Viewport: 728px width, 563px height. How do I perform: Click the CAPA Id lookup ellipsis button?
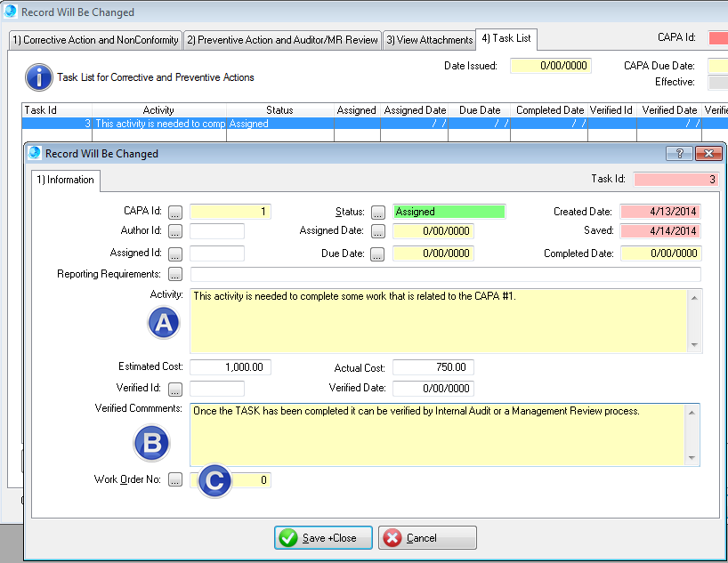175,213
